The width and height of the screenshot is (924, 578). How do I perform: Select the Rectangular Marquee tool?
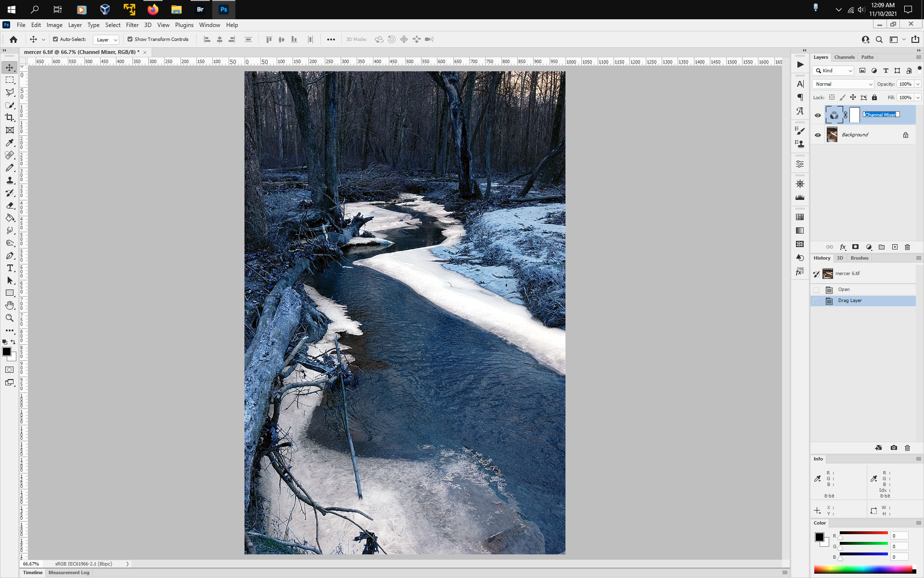10,80
